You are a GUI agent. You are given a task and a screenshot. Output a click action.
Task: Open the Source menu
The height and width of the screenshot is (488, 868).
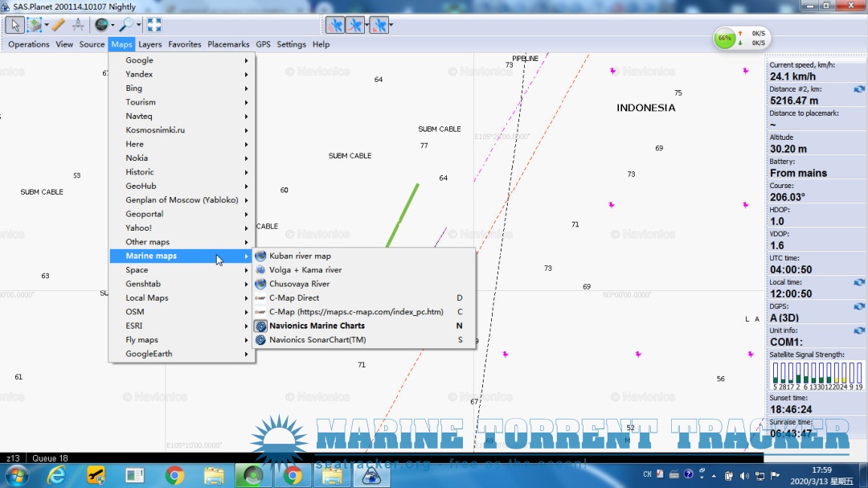point(92,44)
